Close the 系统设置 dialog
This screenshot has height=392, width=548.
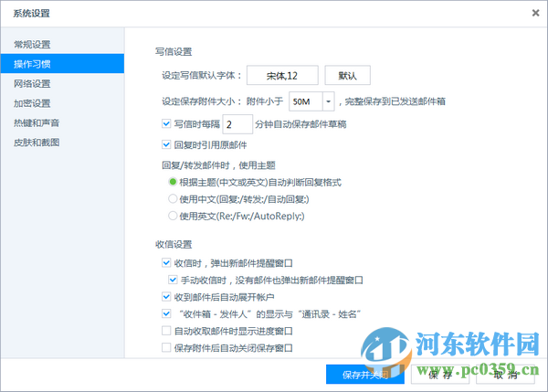[535, 13]
